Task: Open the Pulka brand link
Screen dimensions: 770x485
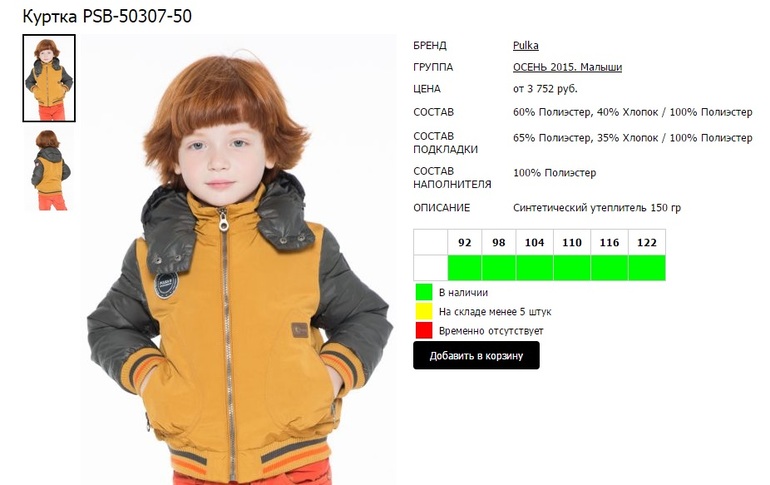Action: click(525, 46)
